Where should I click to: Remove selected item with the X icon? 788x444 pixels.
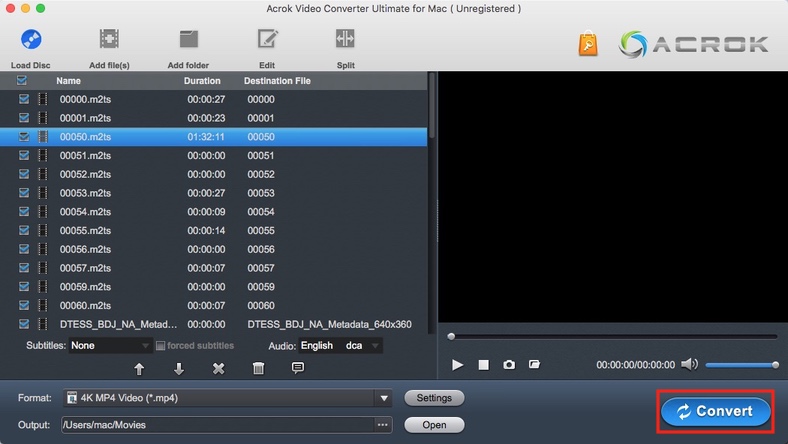219,369
